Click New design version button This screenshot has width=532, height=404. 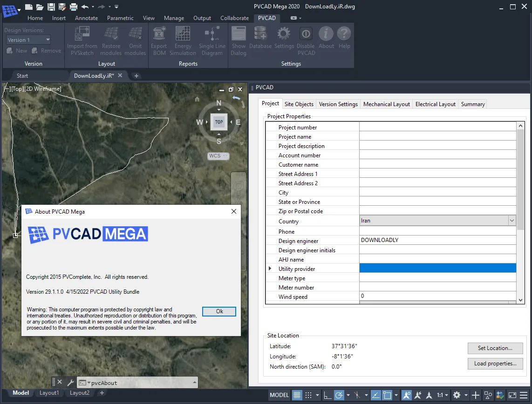(x=17, y=50)
